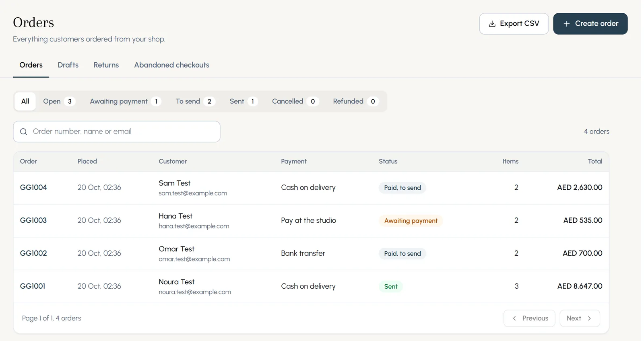Viewport: 644px width, 341px height.
Task: Click the Total column header
Action: (x=595, y=161)
